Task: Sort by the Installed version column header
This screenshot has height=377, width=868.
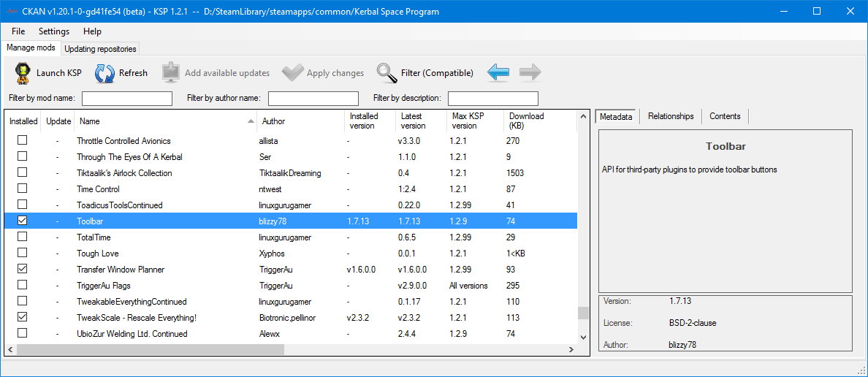Action: pos(369,121)
